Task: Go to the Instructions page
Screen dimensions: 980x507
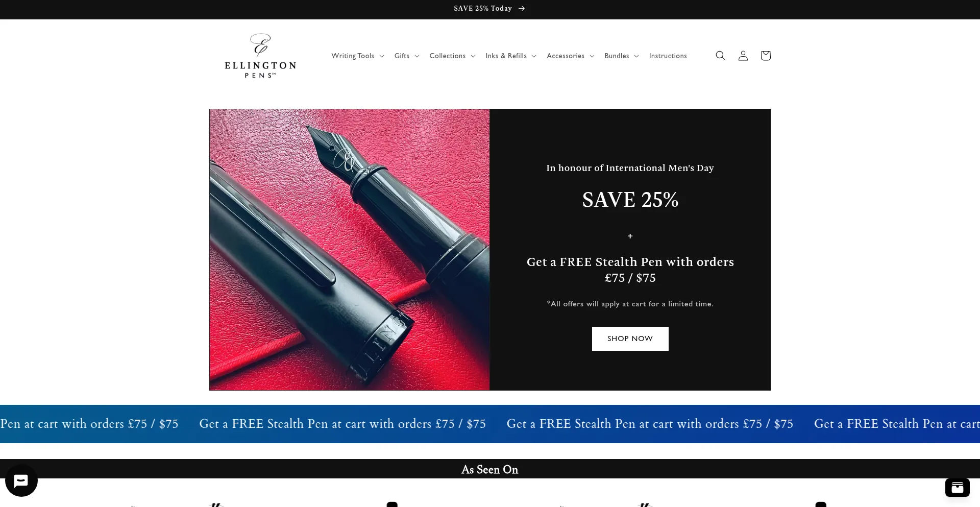Action: tap(668, 56)
